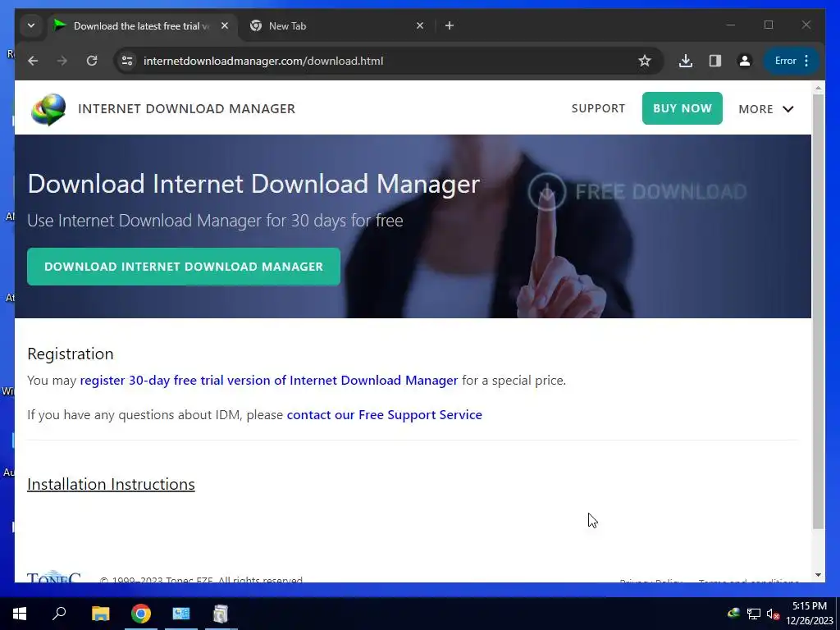This screenshot has width=840, height=630.
Task: Open the tab search dropdown arrow
Action: 31,25
